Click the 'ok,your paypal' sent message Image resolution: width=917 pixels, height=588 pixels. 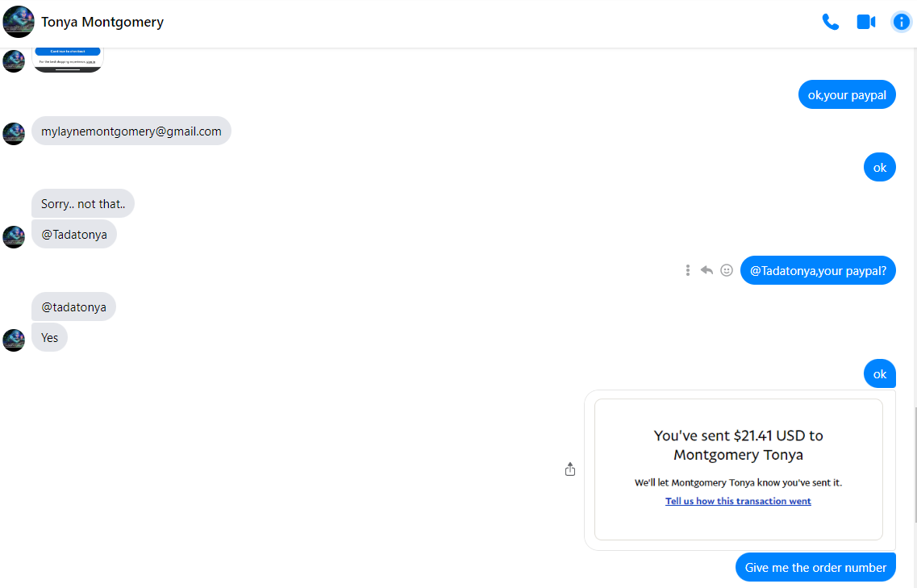847,95
